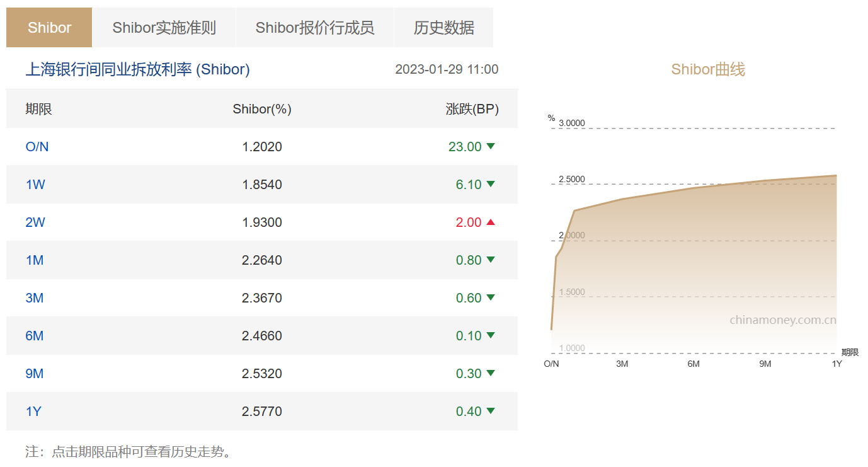The image size is (868, 467).
Task: Click the green down arrow in O/N row
Action: point(491,146)
